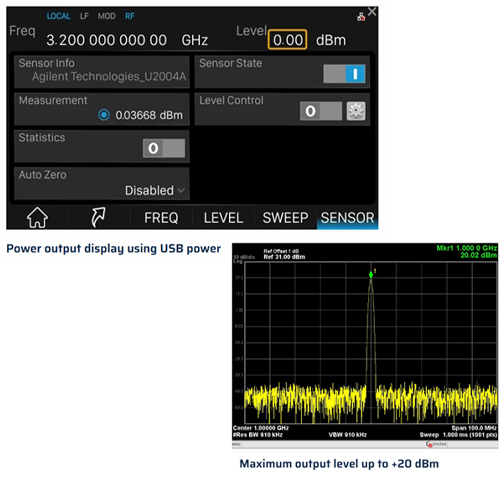Toggle the LF indicator
Viewport: 500px width, 477px height.
pos(84,16)
